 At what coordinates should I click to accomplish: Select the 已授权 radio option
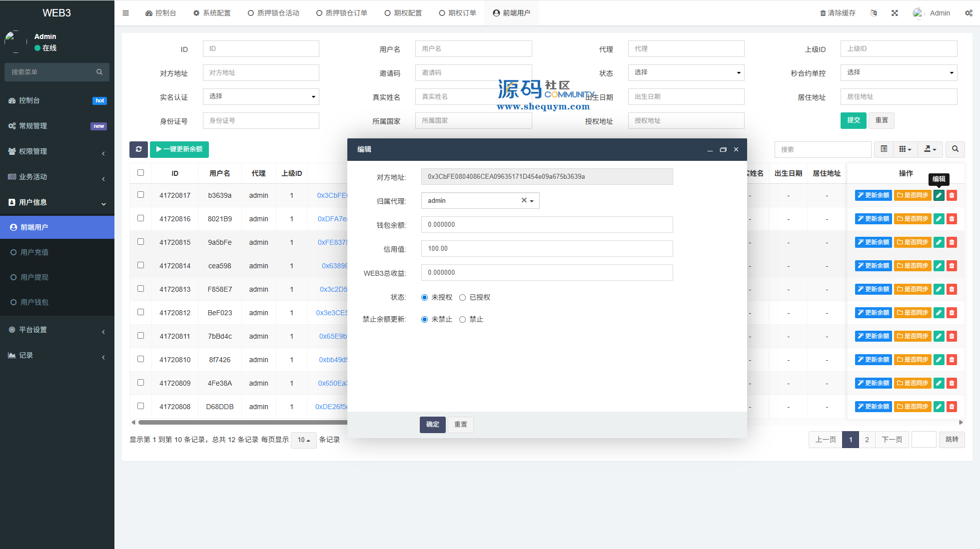coord(463,298)
